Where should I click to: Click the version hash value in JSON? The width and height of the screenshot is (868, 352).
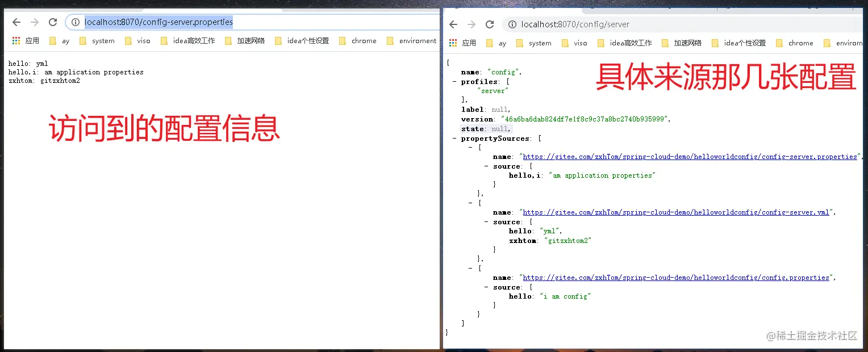click(583, 119)
